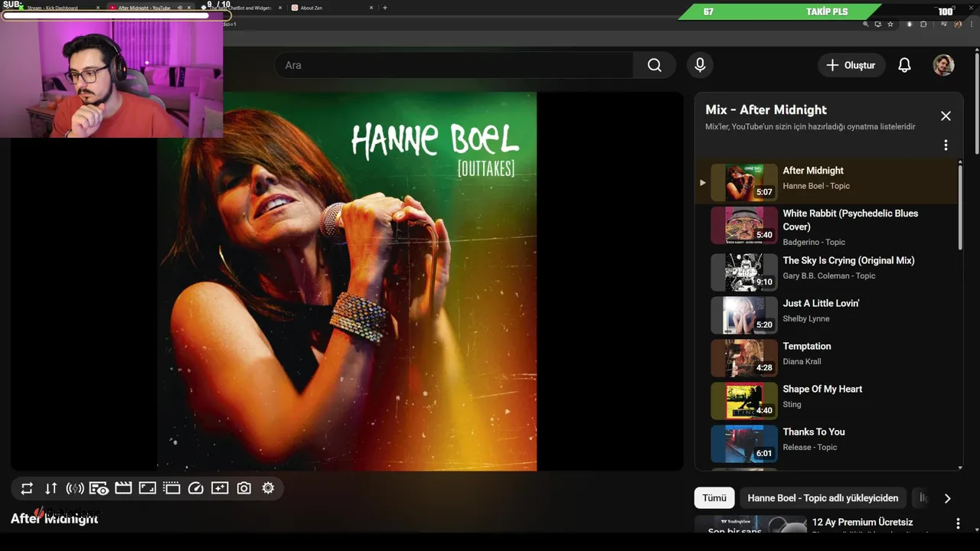Select Hanne Boel - Topic adlı yükleyiciden chip
Image resolution: width=980 pixels, height=551 pixels.
pyautogui.click(x=823, y=498)
